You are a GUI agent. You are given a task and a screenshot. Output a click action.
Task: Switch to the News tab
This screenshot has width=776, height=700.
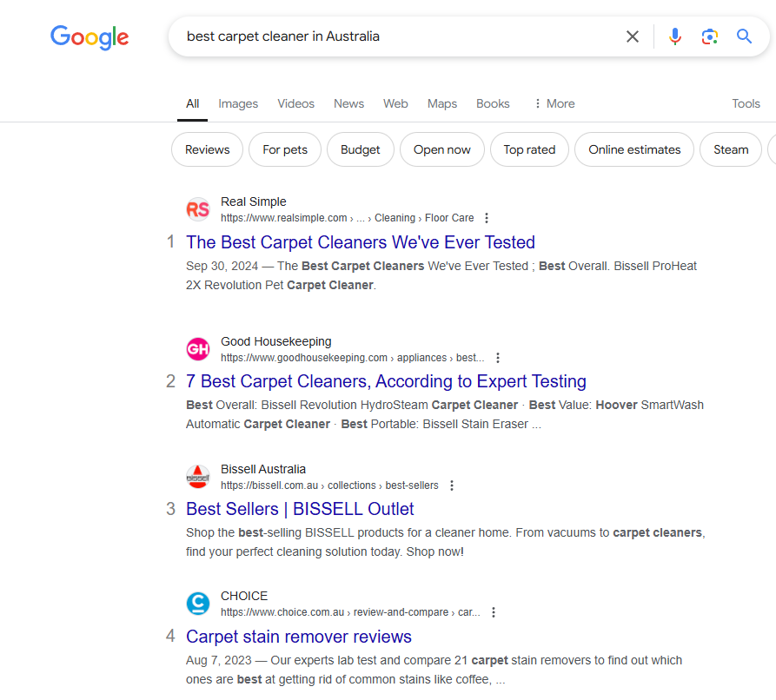click(x=349, y=104)
